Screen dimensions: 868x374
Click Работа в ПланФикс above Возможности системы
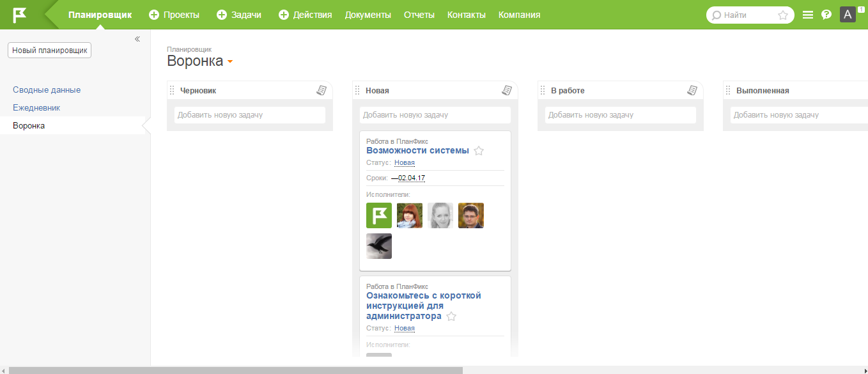pyautogui.click(x=397, y=141)
